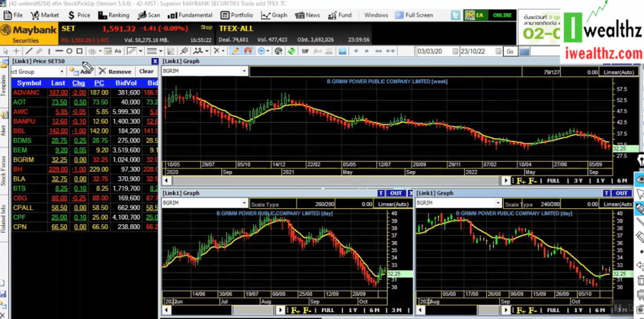Select the vertical line drawing tool
Screen dimensions: 644x319
tap(49, 52)
